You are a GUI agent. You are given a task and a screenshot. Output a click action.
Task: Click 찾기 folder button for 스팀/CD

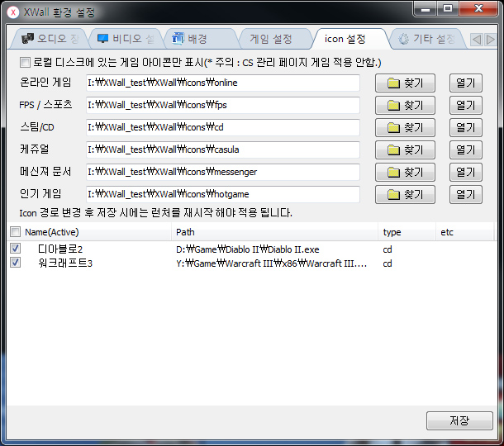pyautogui.click(x=405, y=128)
